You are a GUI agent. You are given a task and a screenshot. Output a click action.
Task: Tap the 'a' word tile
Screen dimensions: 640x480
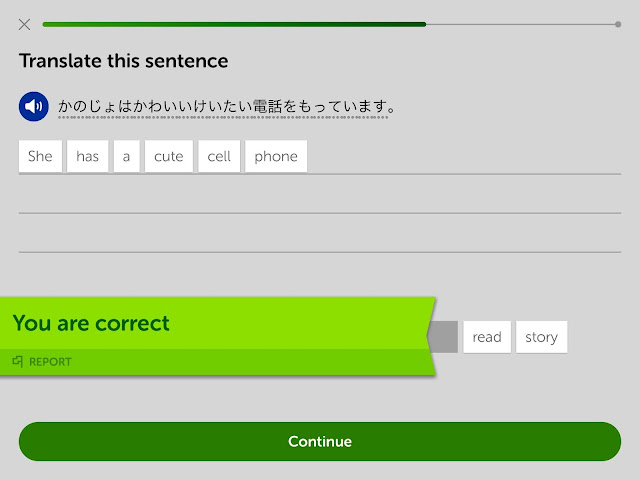point(127,156)
